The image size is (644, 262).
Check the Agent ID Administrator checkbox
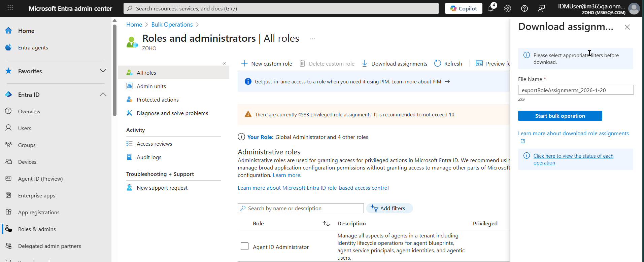click(x=245, y=246)
